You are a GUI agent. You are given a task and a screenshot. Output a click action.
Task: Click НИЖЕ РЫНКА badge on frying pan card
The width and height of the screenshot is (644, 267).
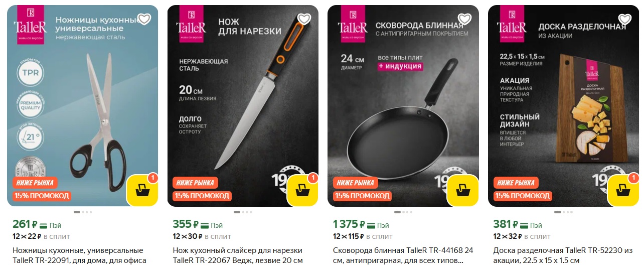tap(356, 183)
